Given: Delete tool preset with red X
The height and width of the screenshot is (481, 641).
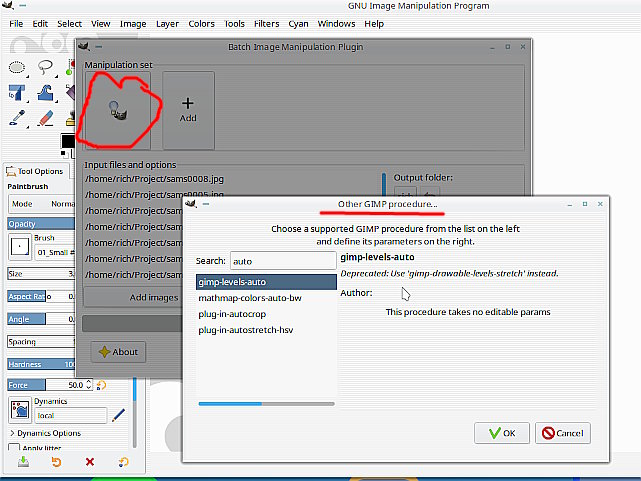Looking at the screenshot, I should click(x=90, y=462).
